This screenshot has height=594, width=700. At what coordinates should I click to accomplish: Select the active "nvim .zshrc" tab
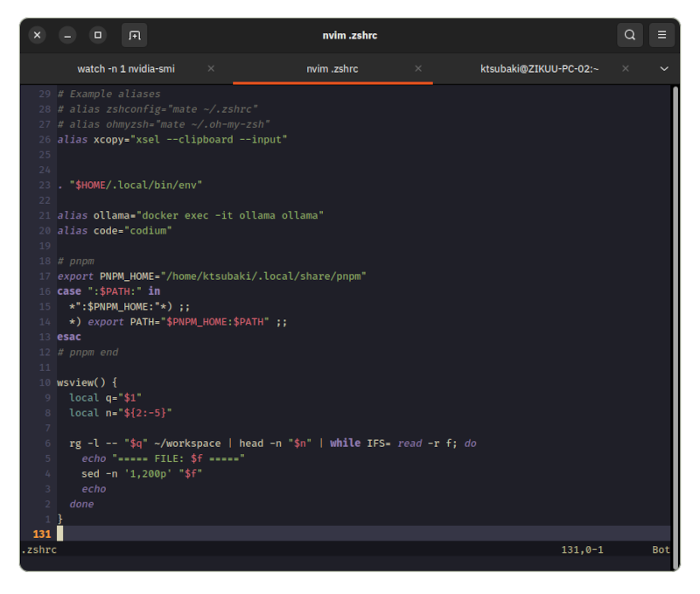point(332,69)
